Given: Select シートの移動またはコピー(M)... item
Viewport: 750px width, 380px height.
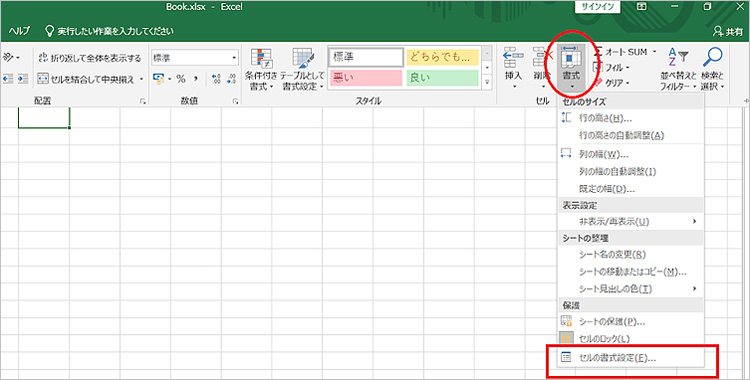Looking at the screenshot, I should point(630,271).
